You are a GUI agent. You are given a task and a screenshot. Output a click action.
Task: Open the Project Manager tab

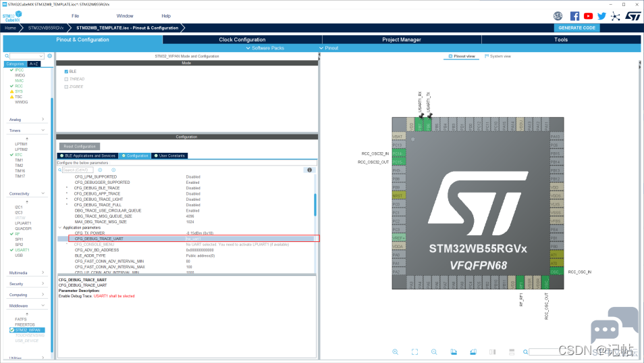[401, 39]
